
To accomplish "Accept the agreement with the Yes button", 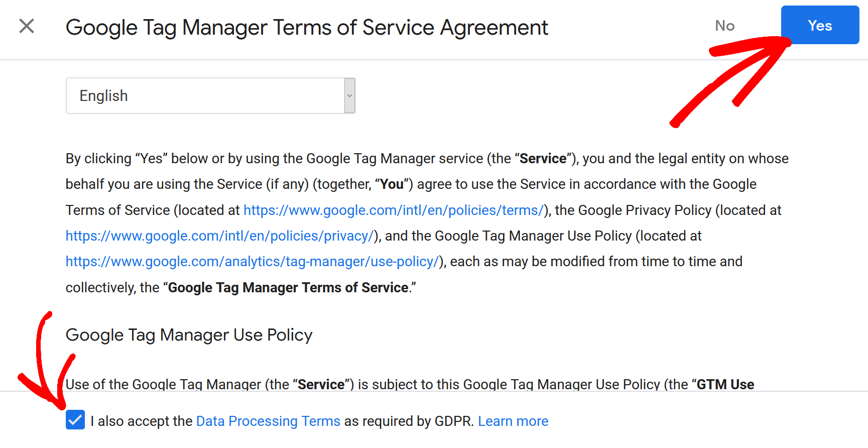I will click(x=819, y=26).
